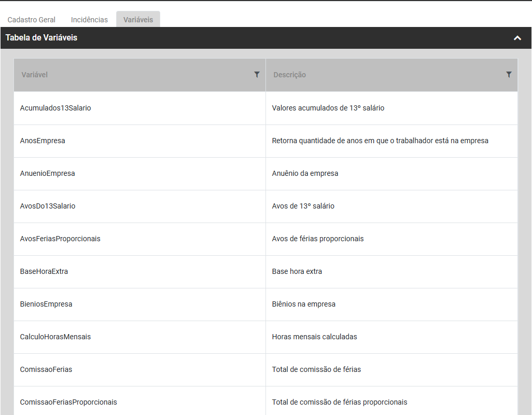Choose the CalculoHorasMensais variable
Image resolution: width=532 pixels, height=415 pixels.
pyautogui.click(x=55, y=337)
